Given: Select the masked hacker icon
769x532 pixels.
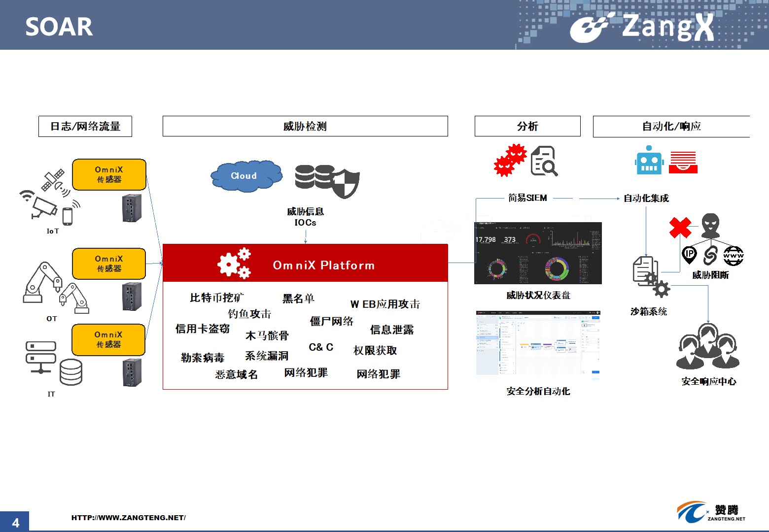Looking at the screenshot, I should coord(710,226).
